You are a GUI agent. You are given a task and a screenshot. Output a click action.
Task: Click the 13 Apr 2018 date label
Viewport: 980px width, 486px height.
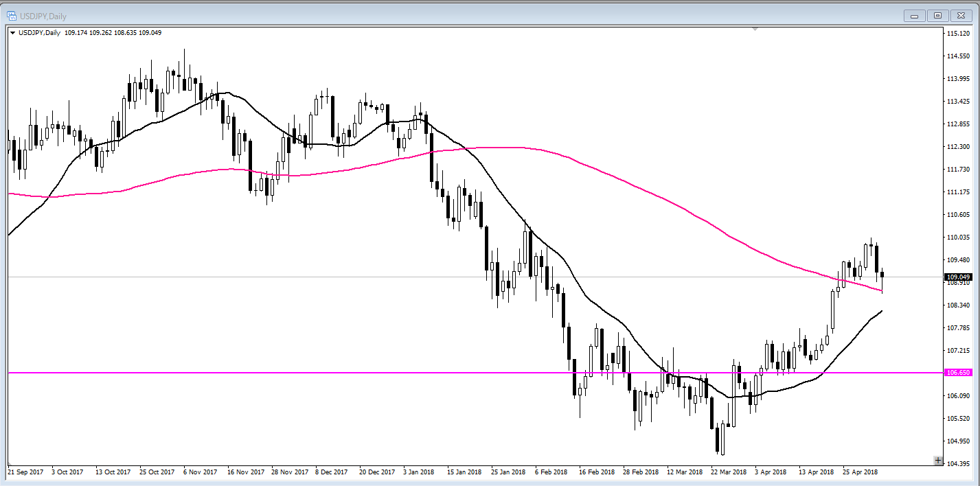pos(816,472)
